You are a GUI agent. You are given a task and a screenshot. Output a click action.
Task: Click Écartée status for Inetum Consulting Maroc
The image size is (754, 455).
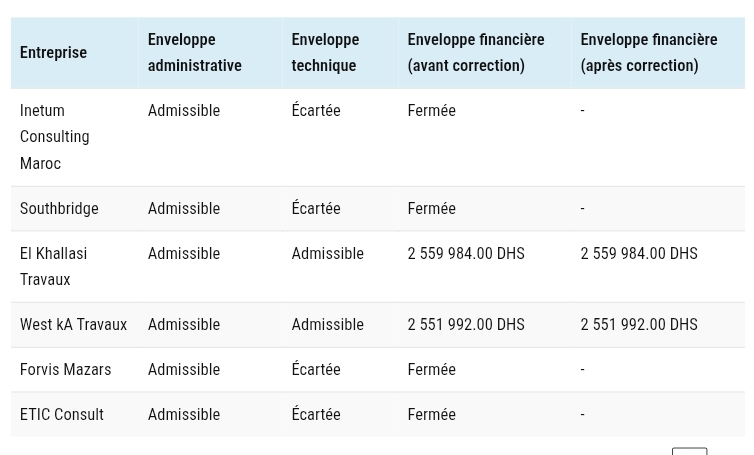coord(315,110)
